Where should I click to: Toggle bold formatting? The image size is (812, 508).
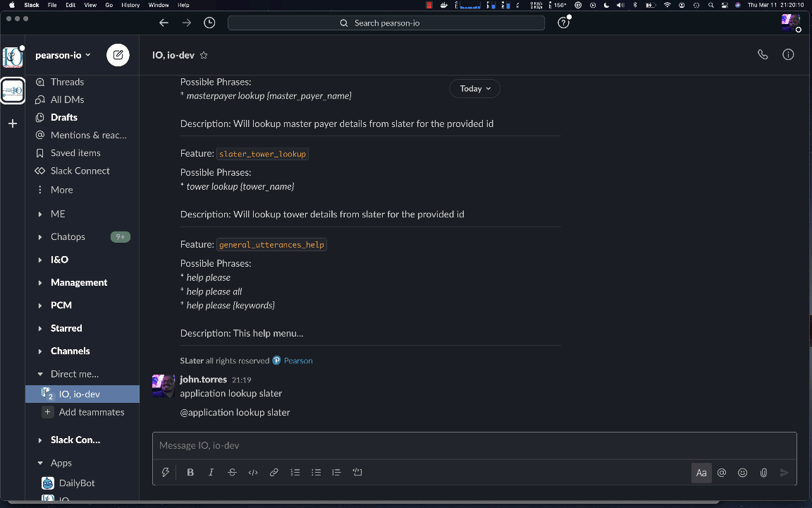pyautogui.click(x=190, y=472)
